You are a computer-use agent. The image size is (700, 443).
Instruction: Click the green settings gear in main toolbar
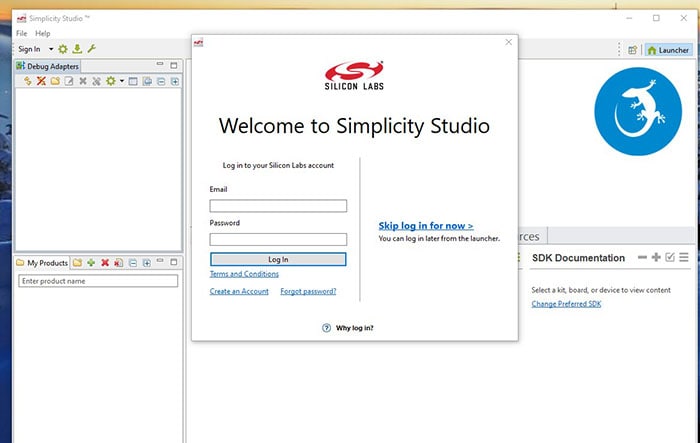(63, 49)
